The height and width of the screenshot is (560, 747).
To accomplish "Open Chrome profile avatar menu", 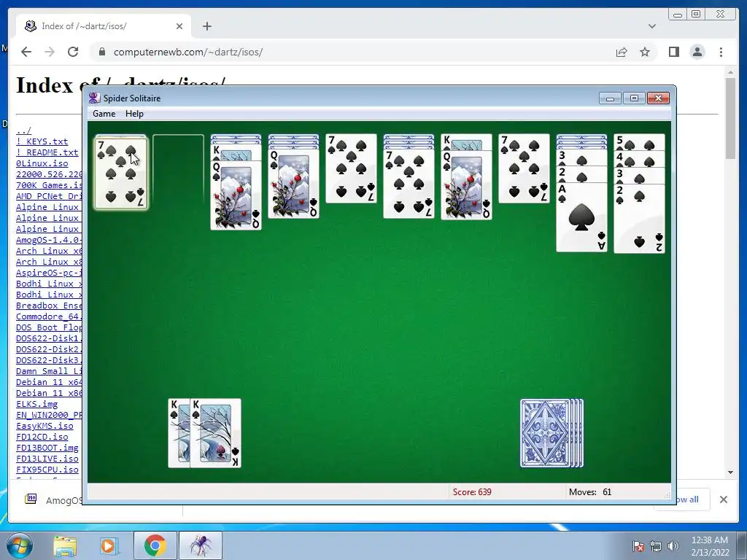I will (697, 52).
